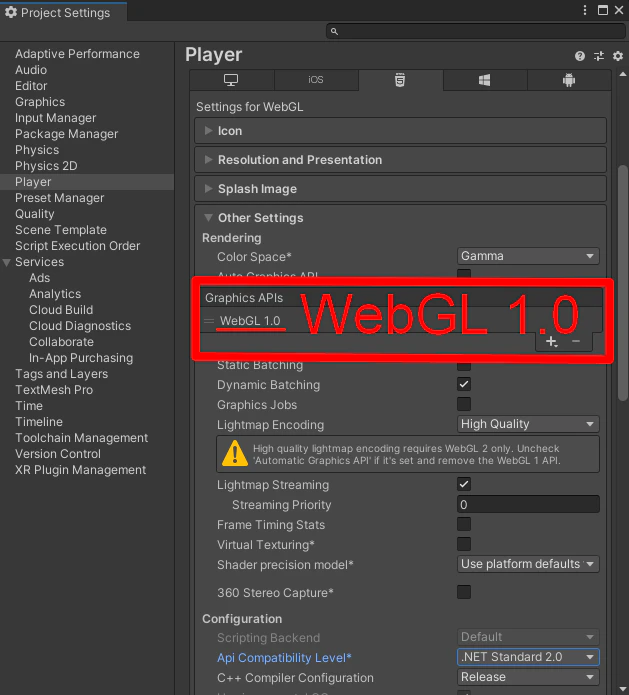
Task: Open the Player settings gear menu
Action: [x=617, y=56]
